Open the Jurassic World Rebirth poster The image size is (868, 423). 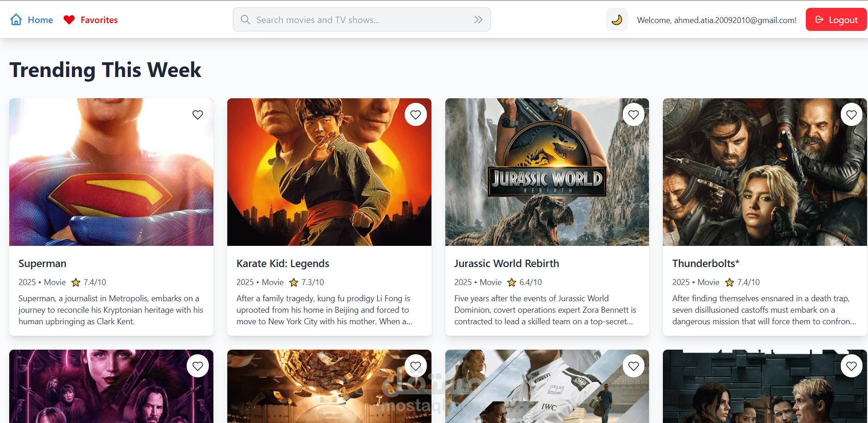[x=547, y=172]
